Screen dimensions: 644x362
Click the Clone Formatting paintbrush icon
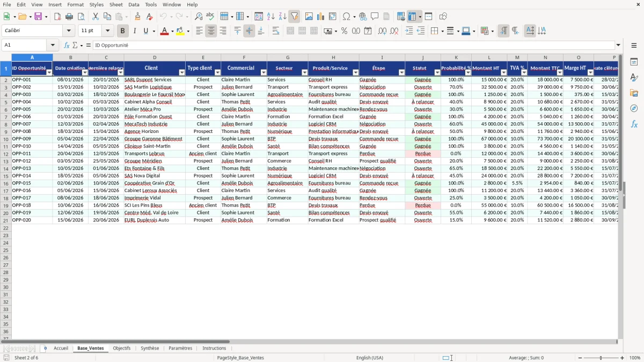coord(138,17)
